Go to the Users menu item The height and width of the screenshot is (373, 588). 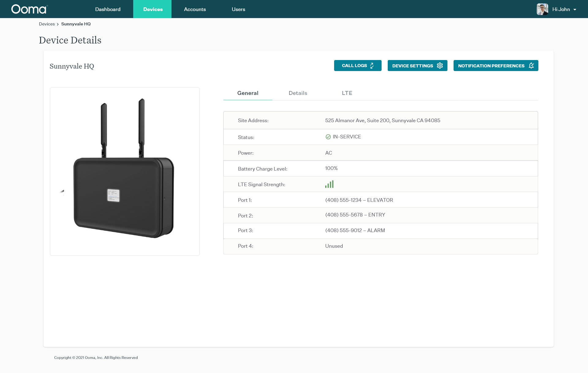coord(238,9)
